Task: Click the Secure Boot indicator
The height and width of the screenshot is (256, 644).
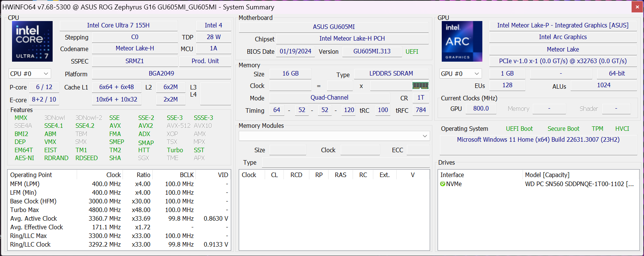Action: (x=563, y=129)
